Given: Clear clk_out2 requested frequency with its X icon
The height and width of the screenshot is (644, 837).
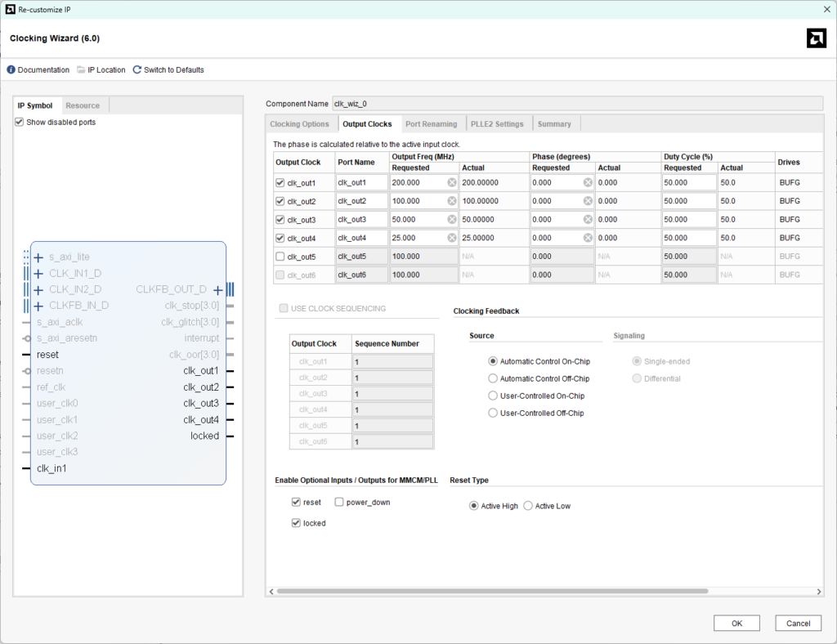Looking at the screenshot, I should coord(452,201).
